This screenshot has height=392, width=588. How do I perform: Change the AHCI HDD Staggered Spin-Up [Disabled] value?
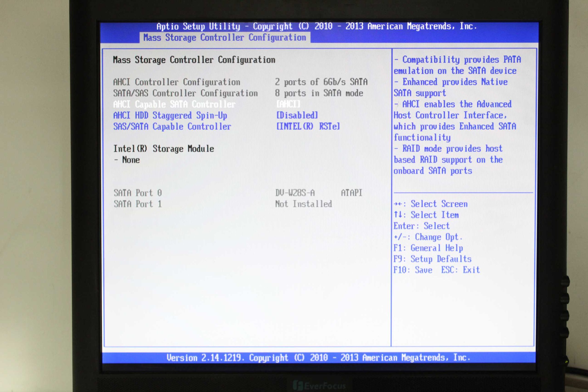point(297,115)
